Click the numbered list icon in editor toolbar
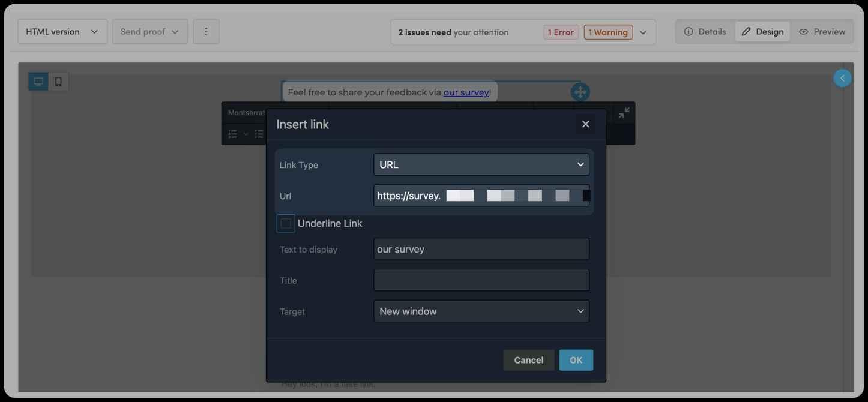 233,134
